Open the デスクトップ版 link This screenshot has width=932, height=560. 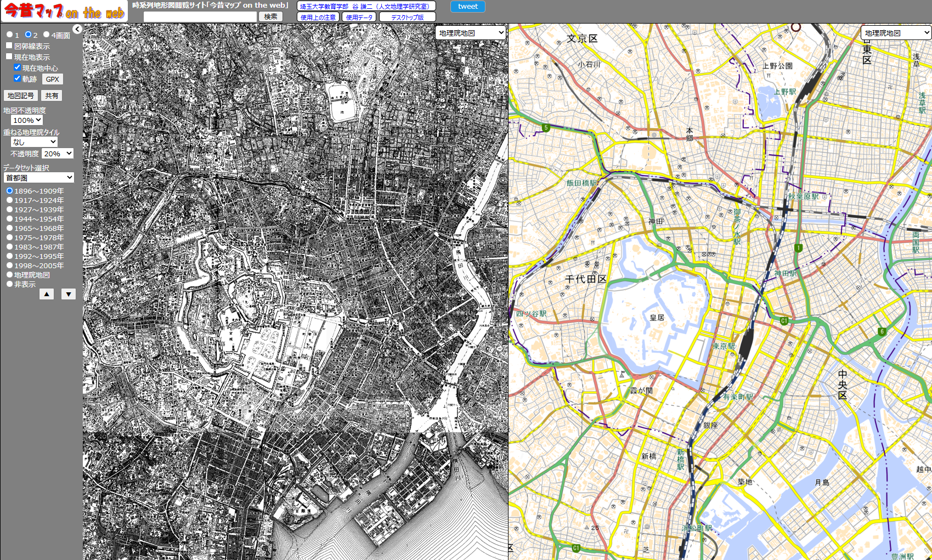[x=408, y=17]
